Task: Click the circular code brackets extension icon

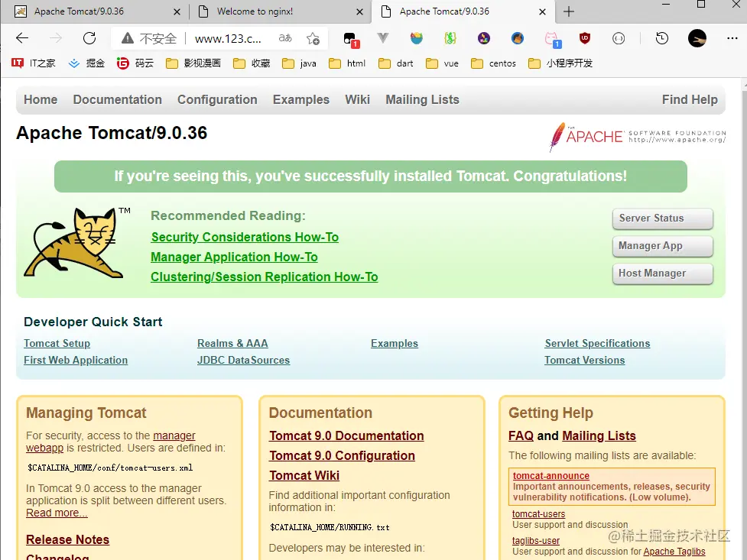Action: [619, 38]
